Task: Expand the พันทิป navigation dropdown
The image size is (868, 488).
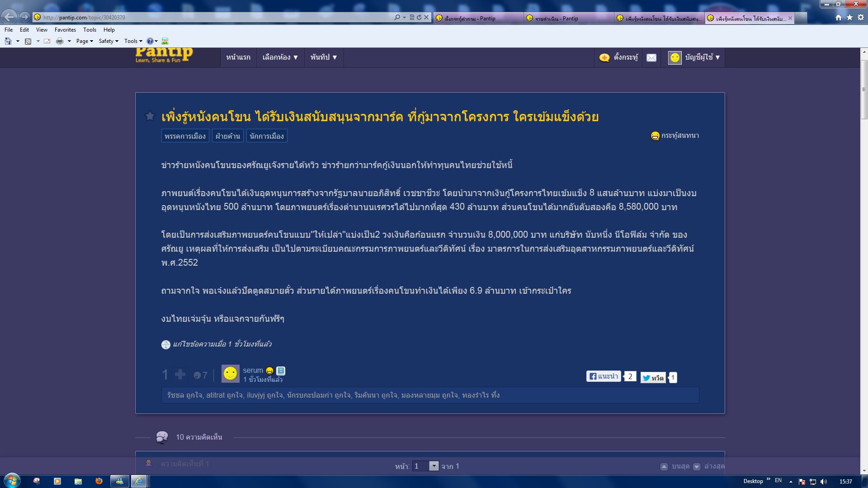Action: click(x=324, y=57)
